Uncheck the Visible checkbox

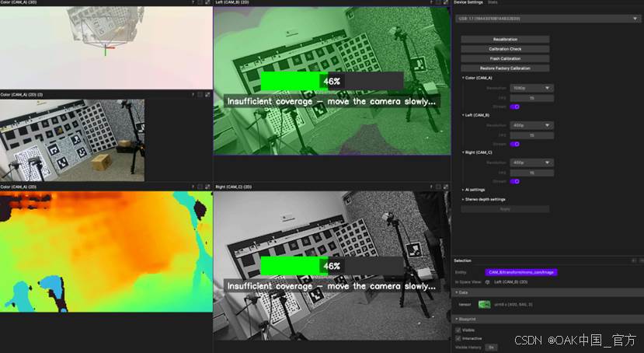(458, 330)
